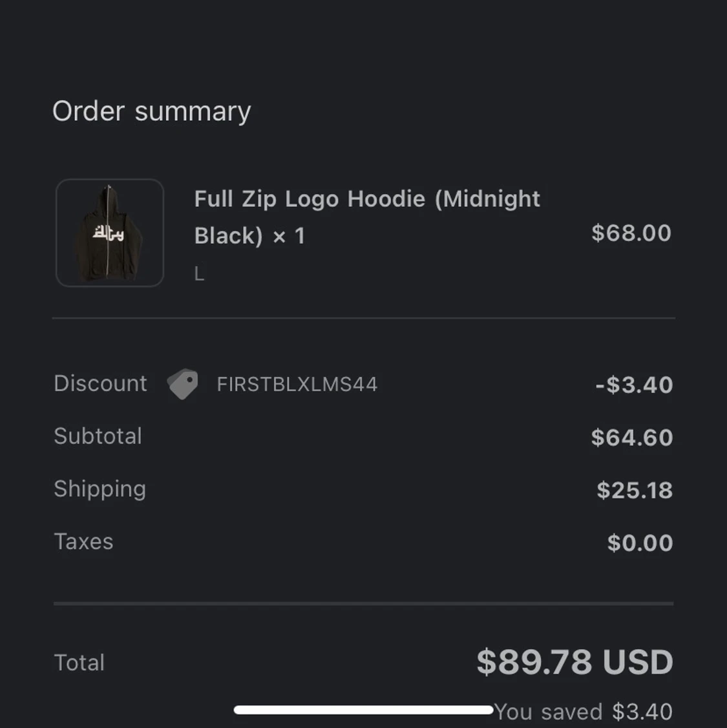Click the $0.00 taxes amount
The height and width of the screenshot is (728, 727).
tap(640, 543)
